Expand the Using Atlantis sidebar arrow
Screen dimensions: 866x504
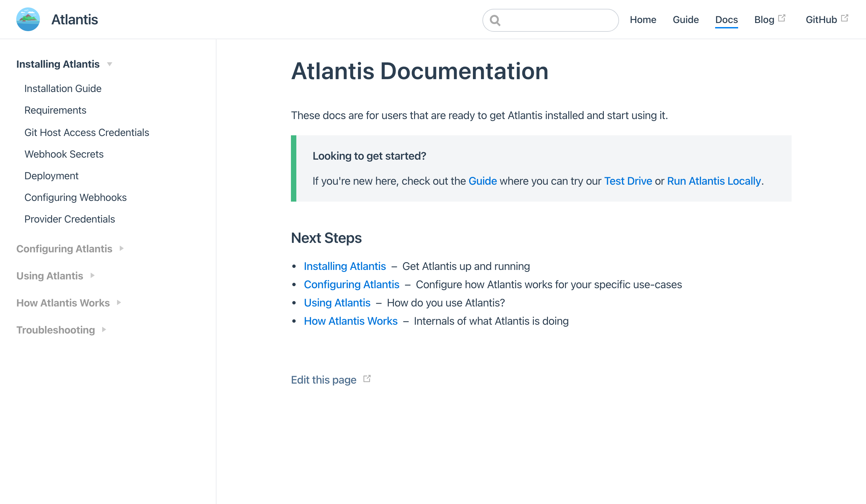coord(92,276)
